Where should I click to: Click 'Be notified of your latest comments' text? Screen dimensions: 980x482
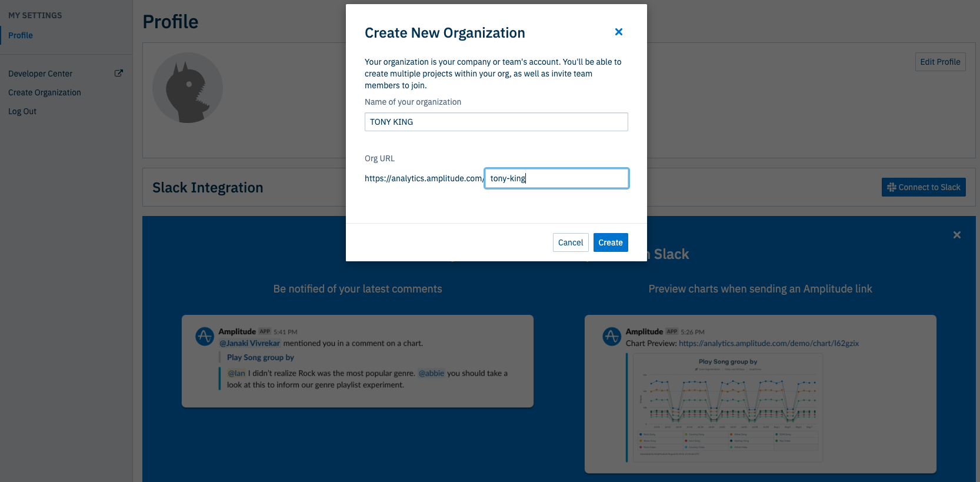click(358, 289)
